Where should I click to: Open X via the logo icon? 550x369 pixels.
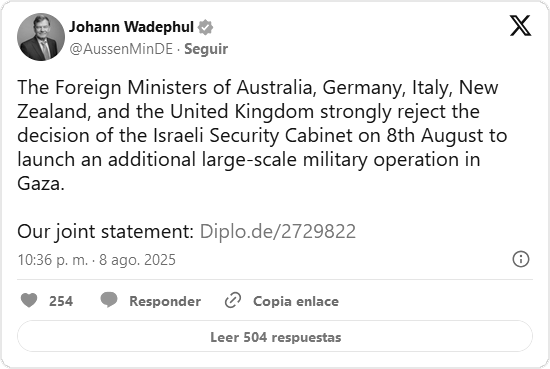520,26
